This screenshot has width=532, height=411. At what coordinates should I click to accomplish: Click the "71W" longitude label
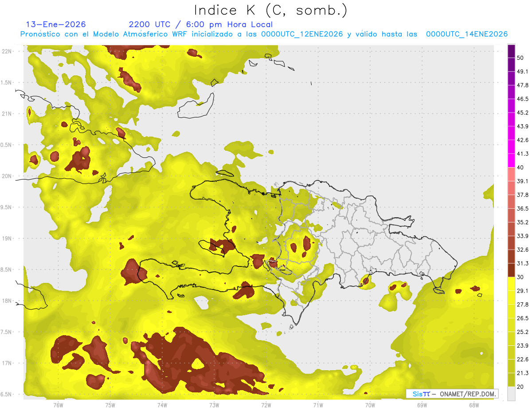(x=318, y=405)
